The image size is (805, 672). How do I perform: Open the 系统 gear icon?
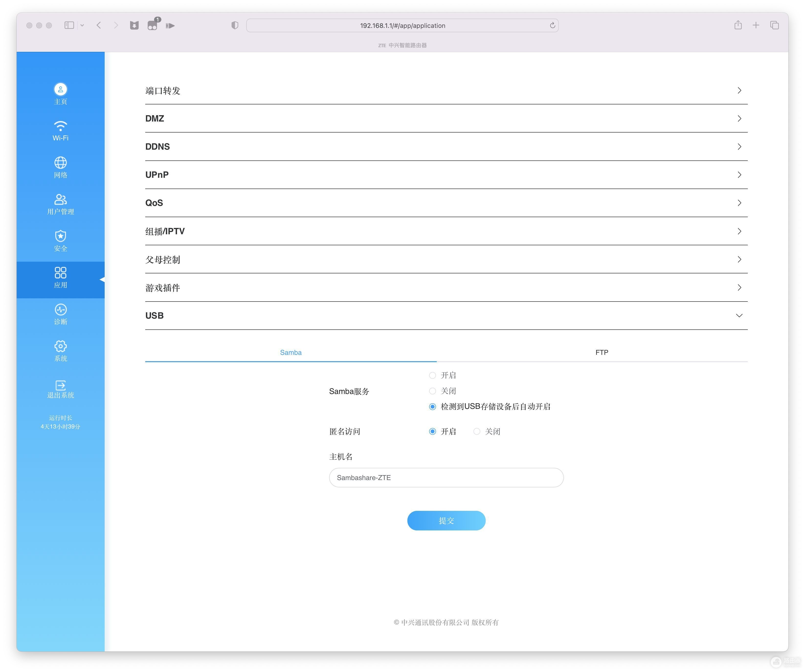(61, 346)
